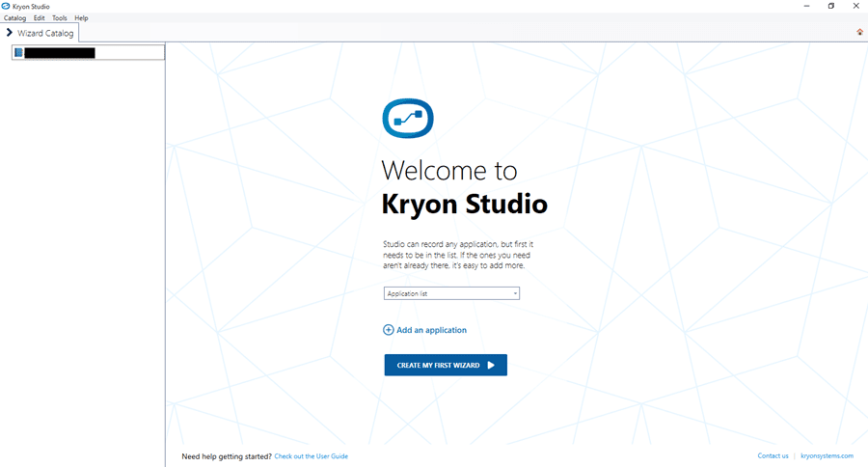The image size is (868, 467).
Task: Click the Application list dropdown arrow
Action: click(515, 293)
